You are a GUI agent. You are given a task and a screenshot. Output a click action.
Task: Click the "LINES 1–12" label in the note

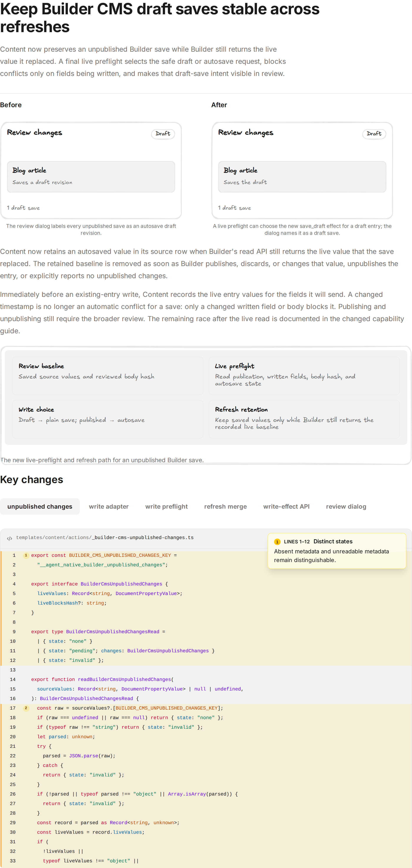click(297, 542)
